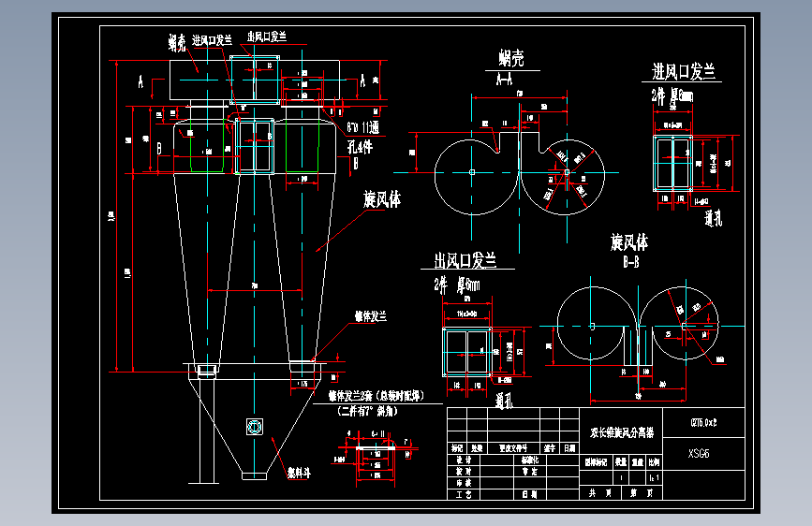The height and width of the screenshot is (526, 812).
Task: Select the 标记 cell in the title block
Action: (x=457, y=448)
